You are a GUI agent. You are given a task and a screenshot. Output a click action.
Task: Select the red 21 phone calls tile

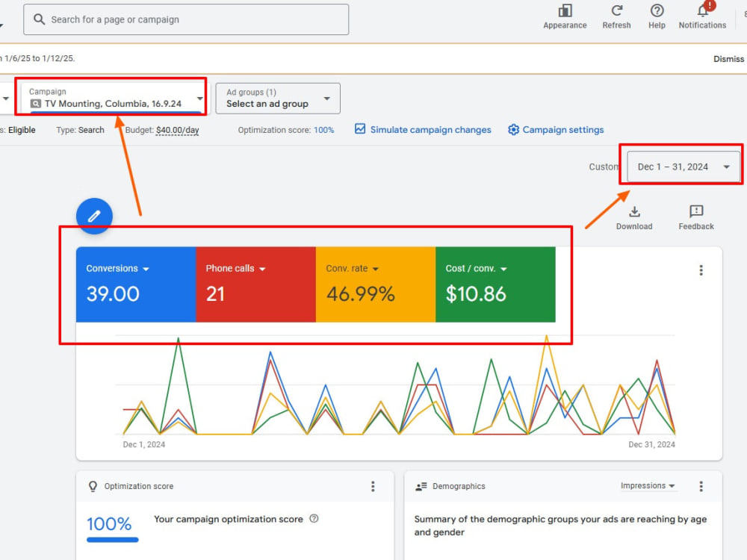click(x=255, y=284)
